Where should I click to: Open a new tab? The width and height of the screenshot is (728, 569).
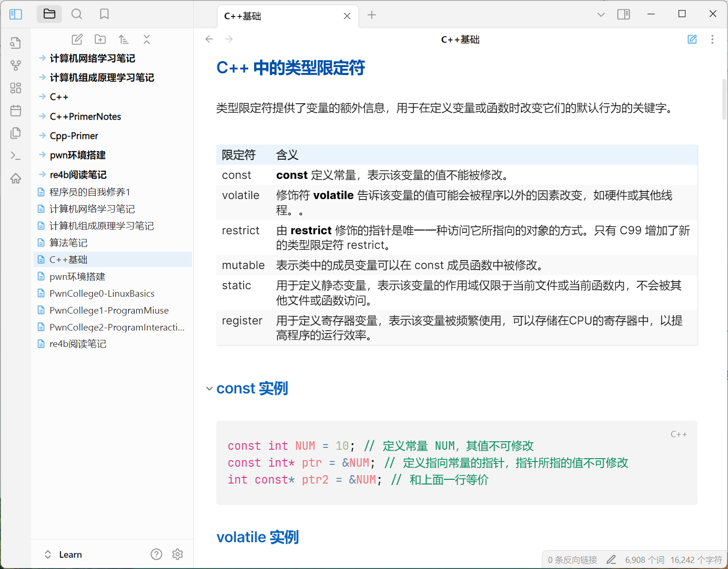pyautogui.click(x=372, y=15)
